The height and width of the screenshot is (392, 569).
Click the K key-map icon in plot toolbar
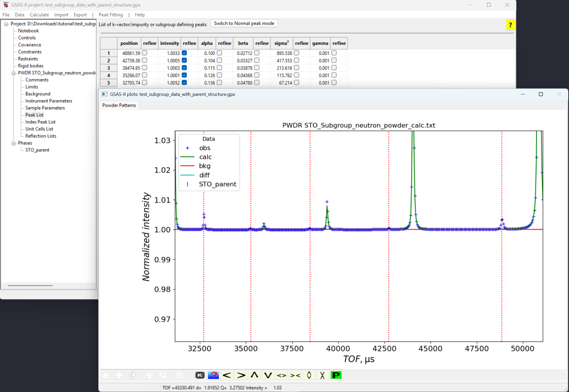[200, 375]
